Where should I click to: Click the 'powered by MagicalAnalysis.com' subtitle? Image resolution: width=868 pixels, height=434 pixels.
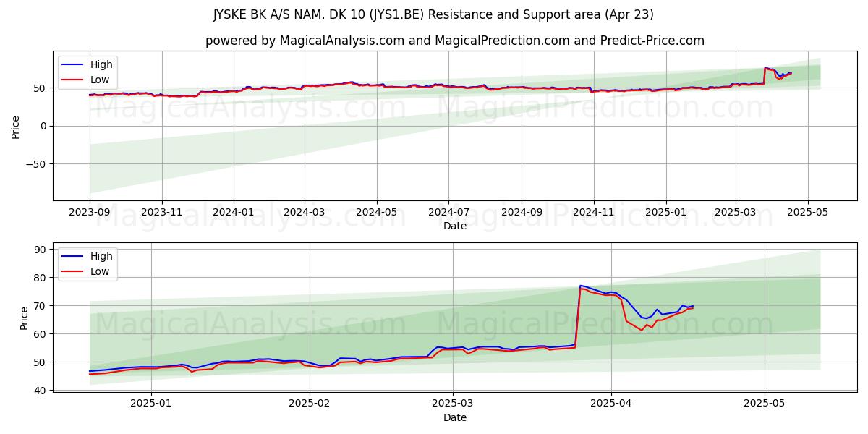[455, 41]
